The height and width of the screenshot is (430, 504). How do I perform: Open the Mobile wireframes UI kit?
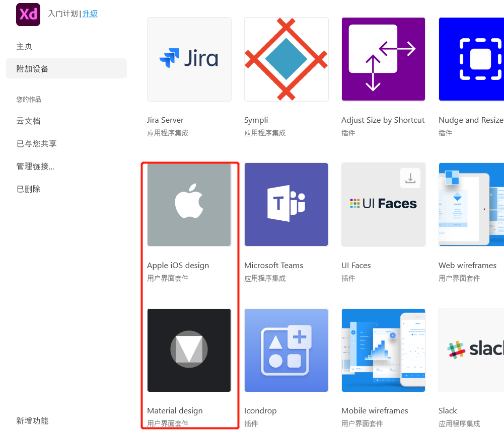click(383, 350)
